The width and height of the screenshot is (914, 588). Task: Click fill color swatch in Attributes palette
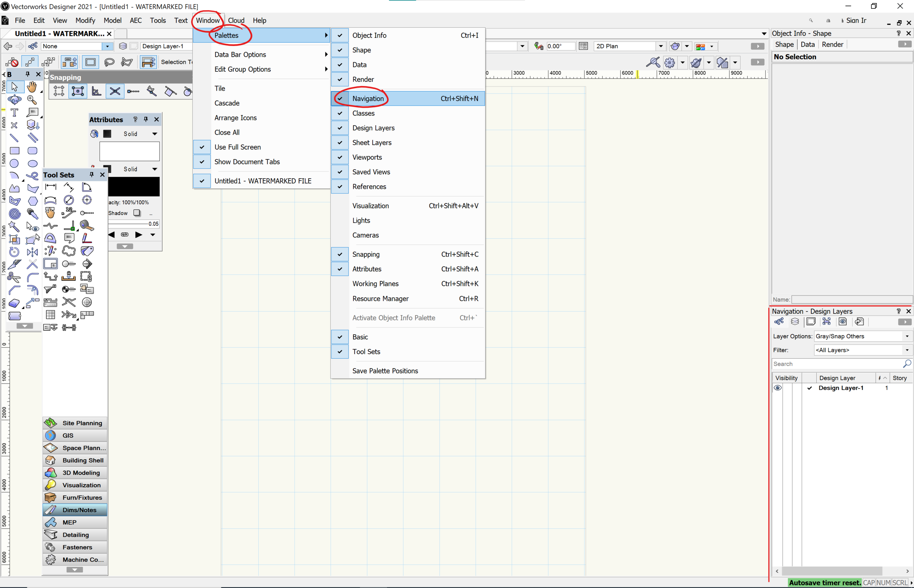point(107,133)
